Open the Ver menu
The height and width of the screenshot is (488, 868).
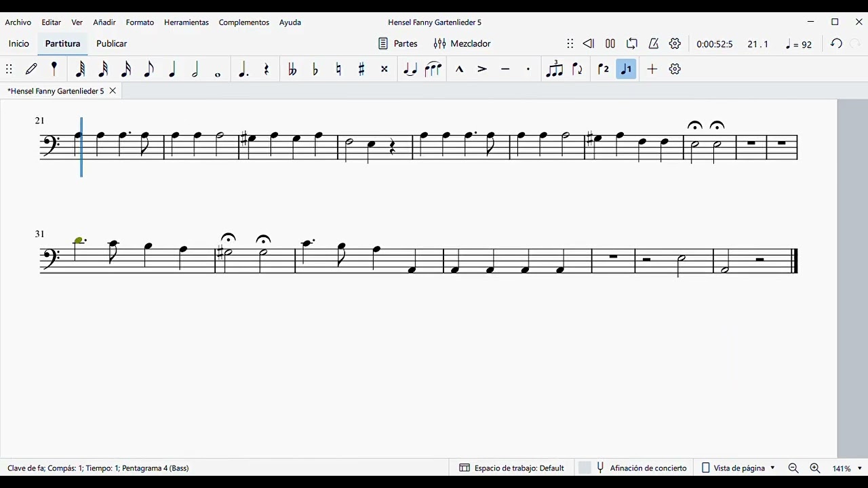coord(77,22)
